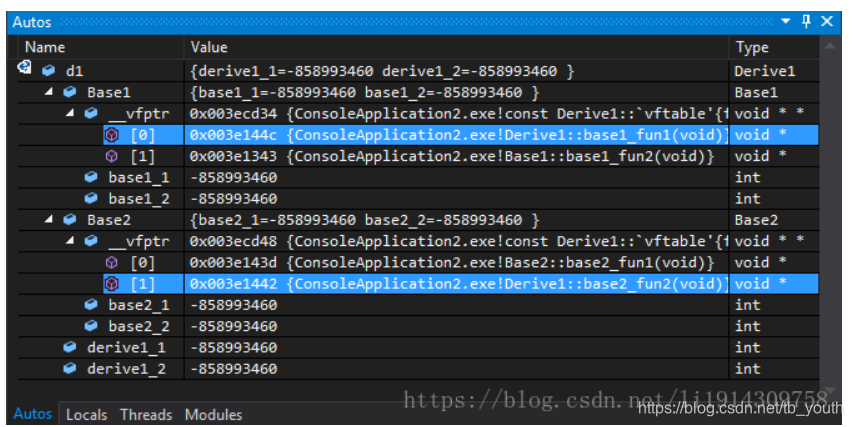Click the field icon beside base1_2
This screenshot has height=427, width=853.
[91, 199]
